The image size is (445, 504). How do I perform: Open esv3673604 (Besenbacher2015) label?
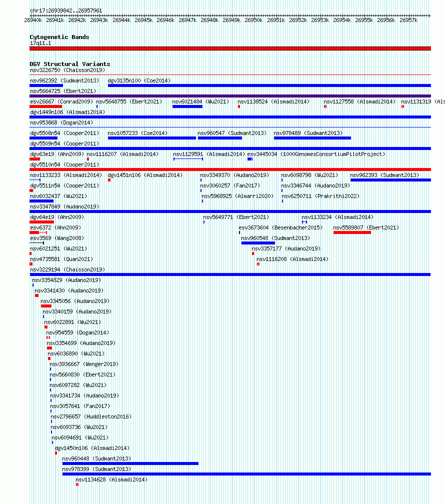pos(280,227)
